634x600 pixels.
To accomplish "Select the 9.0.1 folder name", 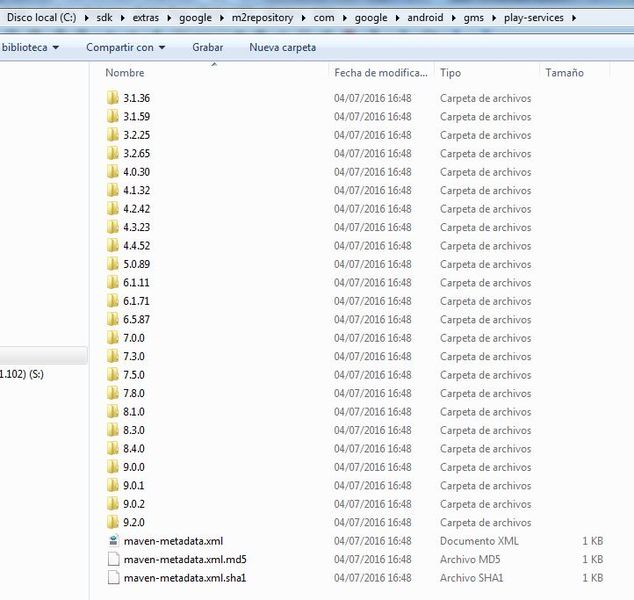I will (x=134, y=485).
